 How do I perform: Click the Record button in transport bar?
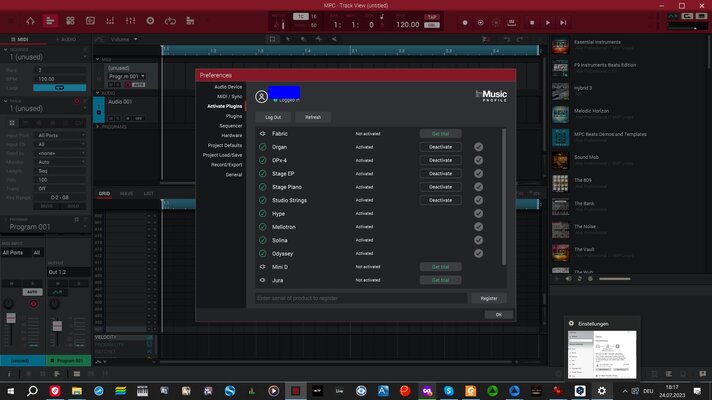465,22
